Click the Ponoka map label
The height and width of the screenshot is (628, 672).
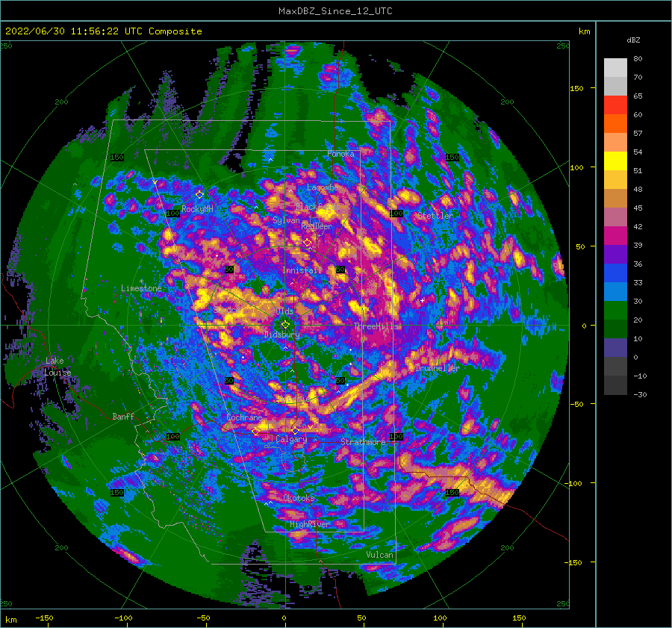click(340, 154)
